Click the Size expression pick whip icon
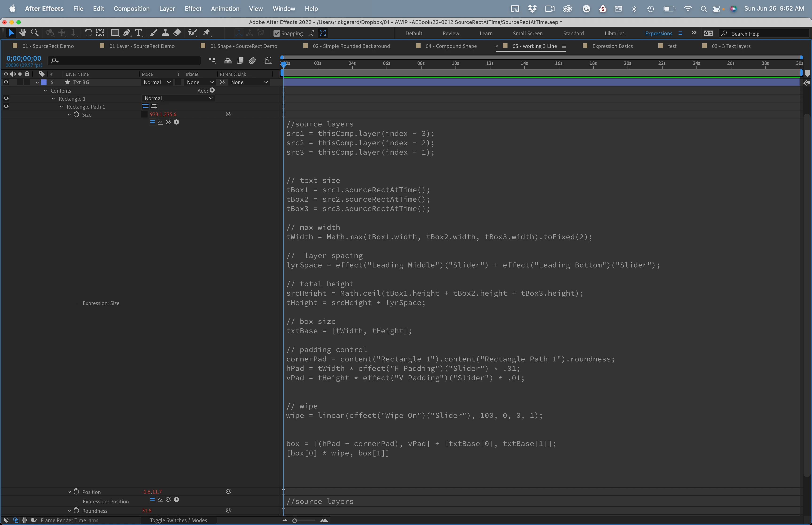812x525 pixels. click(x=168, y=122)
